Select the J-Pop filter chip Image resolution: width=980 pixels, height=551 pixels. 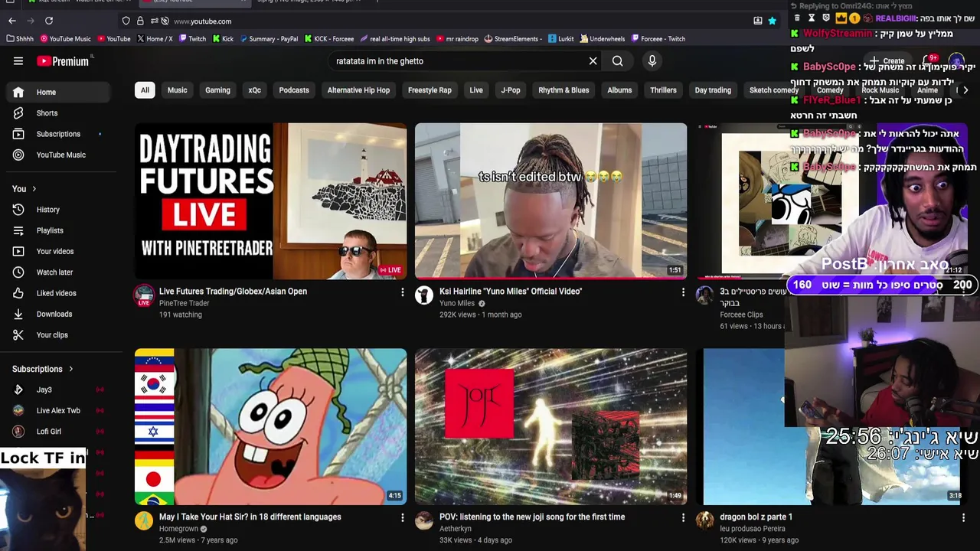[x=511, y=90]
